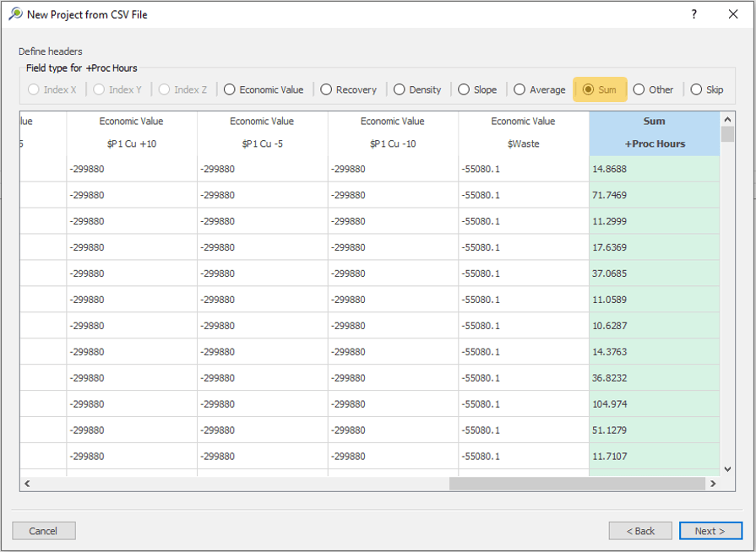Close the New Project dialog window
This screenshot has width=756, height=552.
coord(732,14)
